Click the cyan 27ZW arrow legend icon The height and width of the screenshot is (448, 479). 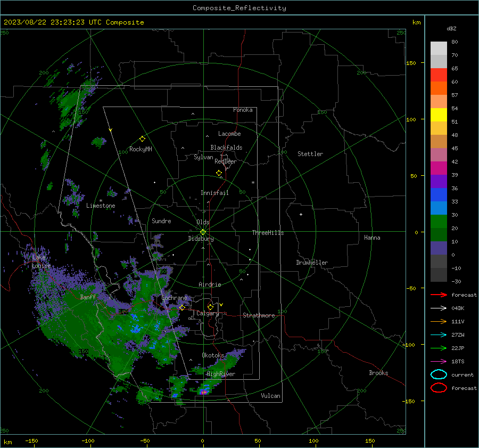(439, 335)
